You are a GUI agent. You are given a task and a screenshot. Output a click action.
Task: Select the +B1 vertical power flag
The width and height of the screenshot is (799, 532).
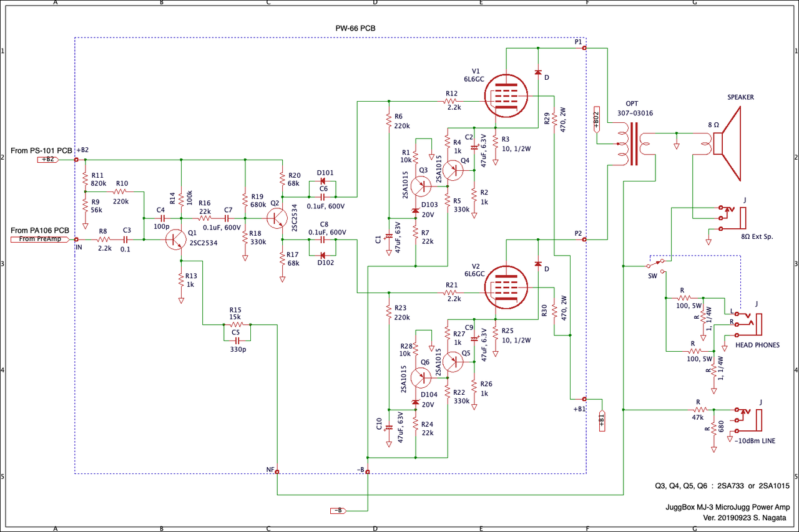[x=601, y=421]
